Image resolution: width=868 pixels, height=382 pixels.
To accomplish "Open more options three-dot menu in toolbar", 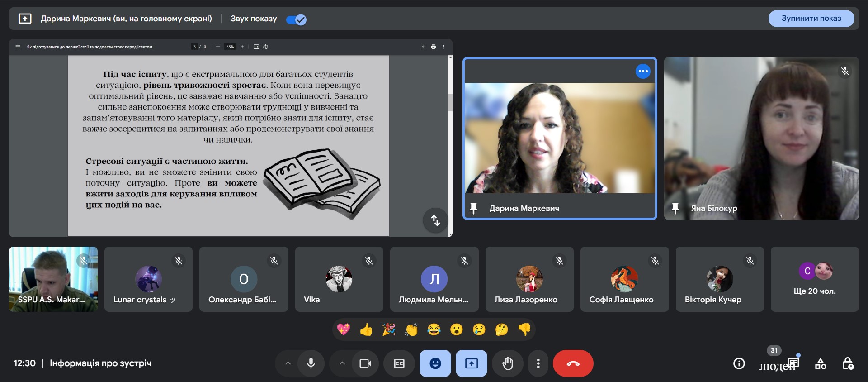I will click(538, 363).
